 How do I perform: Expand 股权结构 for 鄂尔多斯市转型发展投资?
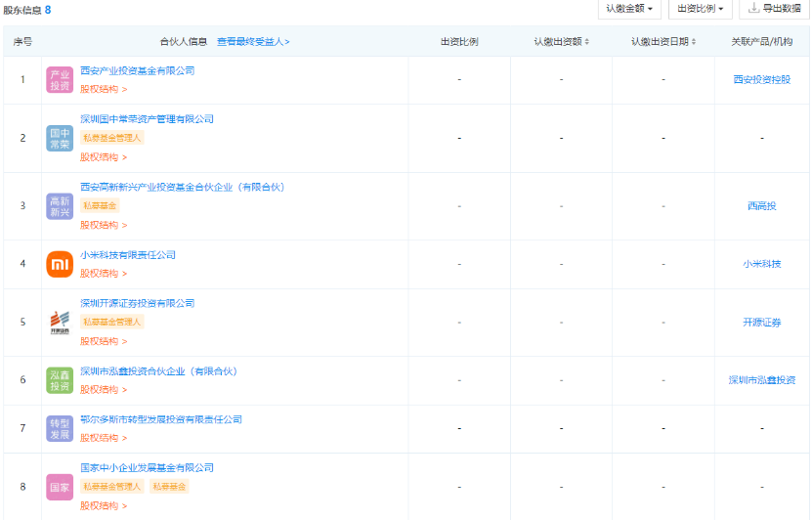coord(104,438)
